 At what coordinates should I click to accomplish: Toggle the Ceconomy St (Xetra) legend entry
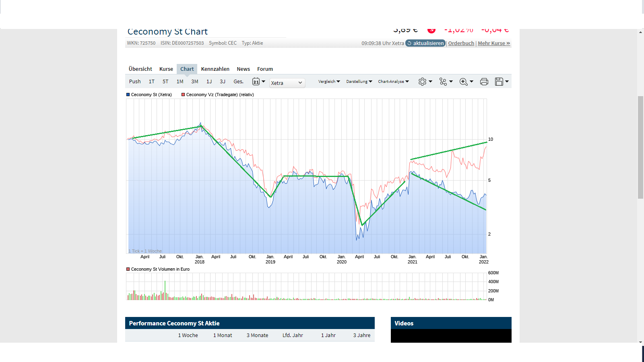click(151, 95)
